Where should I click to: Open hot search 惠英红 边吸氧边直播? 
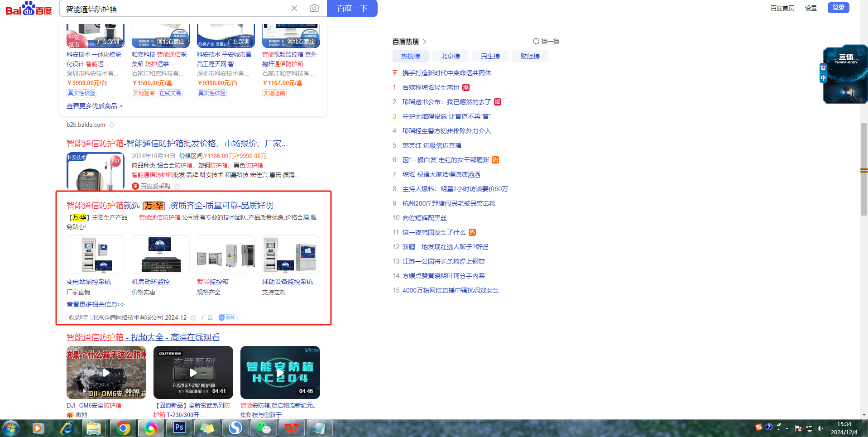tap(432, 145)
